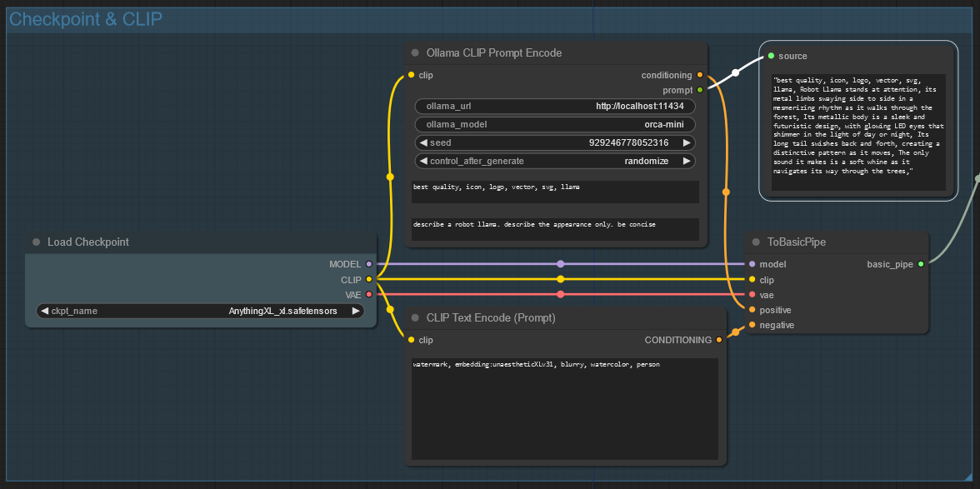980x489 pixels.
Task: Select the ToBasicPipe node title bar
Action: tap(837, 242)
